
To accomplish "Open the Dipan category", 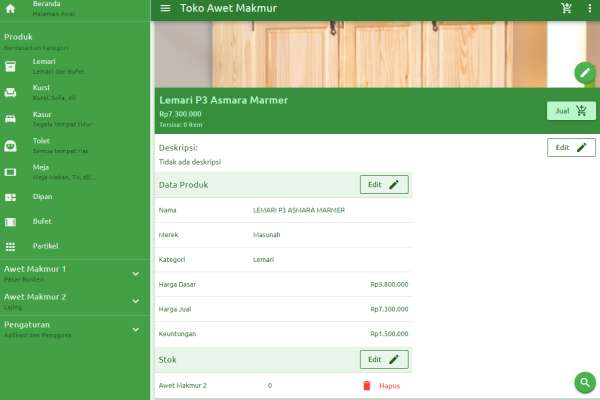I will tap(42, 197).
